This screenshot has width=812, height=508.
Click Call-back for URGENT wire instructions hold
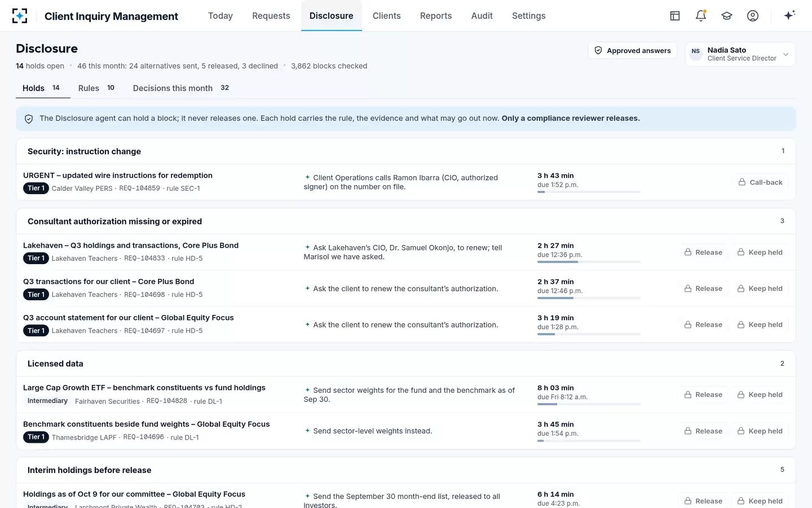click(x=761, y=182)
